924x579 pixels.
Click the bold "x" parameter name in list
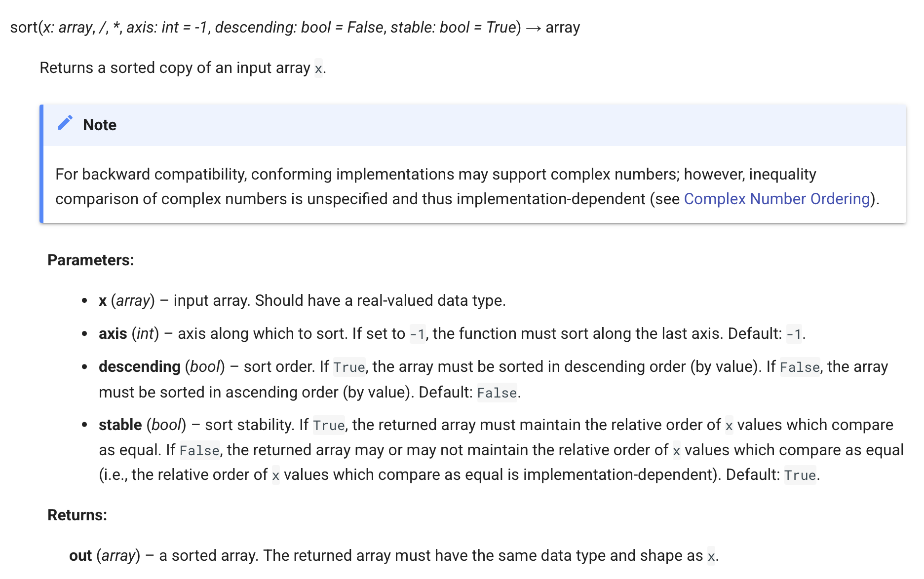(x=103, y=301)
